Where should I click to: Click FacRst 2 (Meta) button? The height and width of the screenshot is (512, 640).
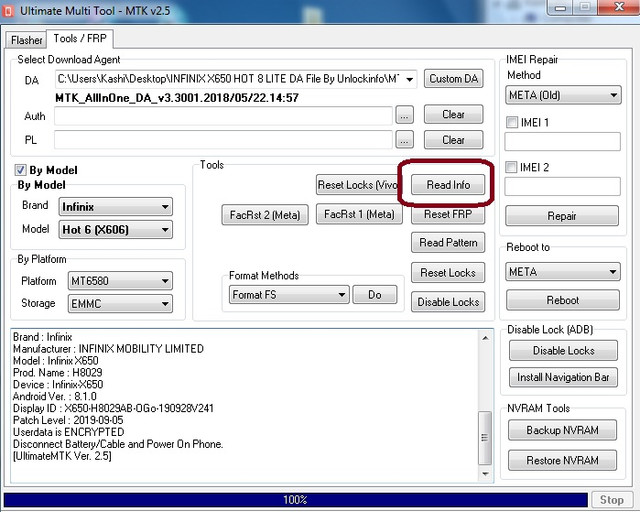point(265,215)
